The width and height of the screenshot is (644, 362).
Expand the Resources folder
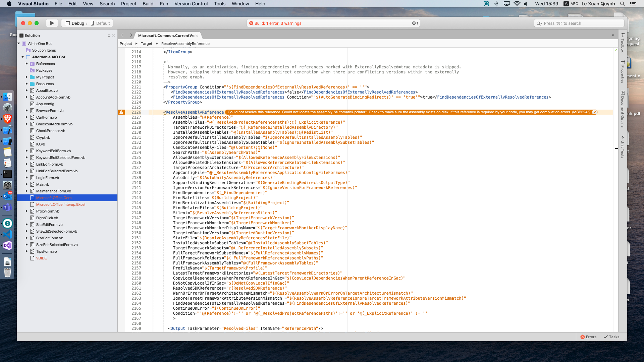[27, 84]
